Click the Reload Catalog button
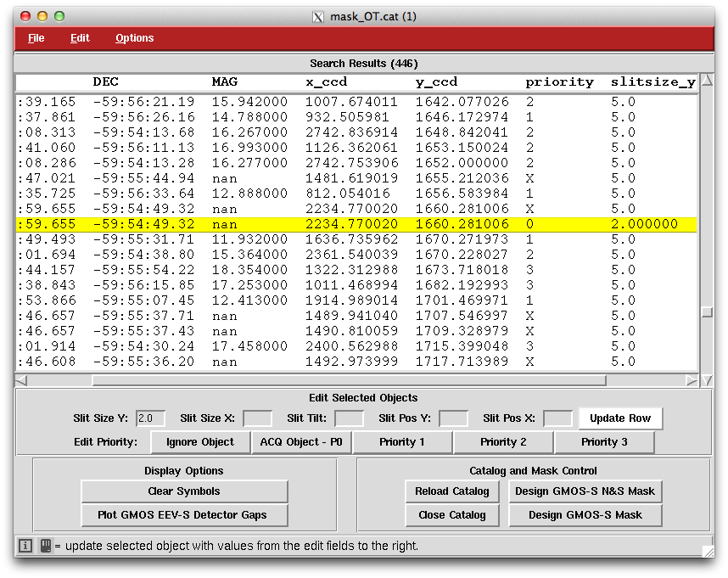This screenshot has height=578, width=728. tap(452, 491)
